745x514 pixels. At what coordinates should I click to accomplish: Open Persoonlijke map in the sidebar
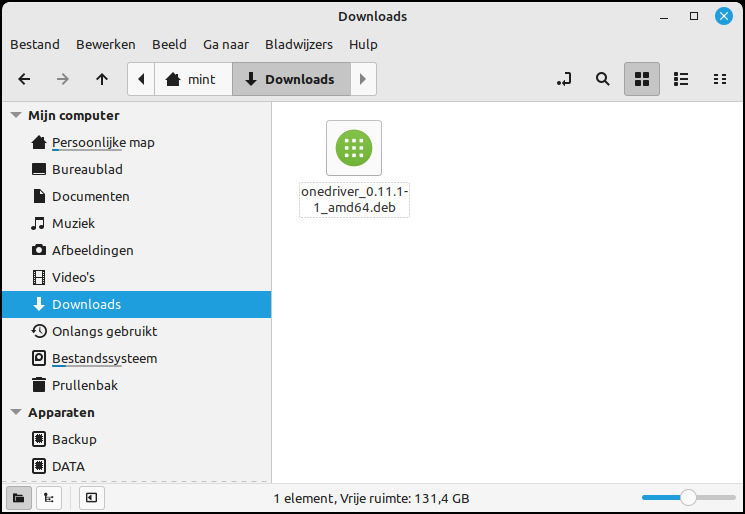tap(136, 143)
